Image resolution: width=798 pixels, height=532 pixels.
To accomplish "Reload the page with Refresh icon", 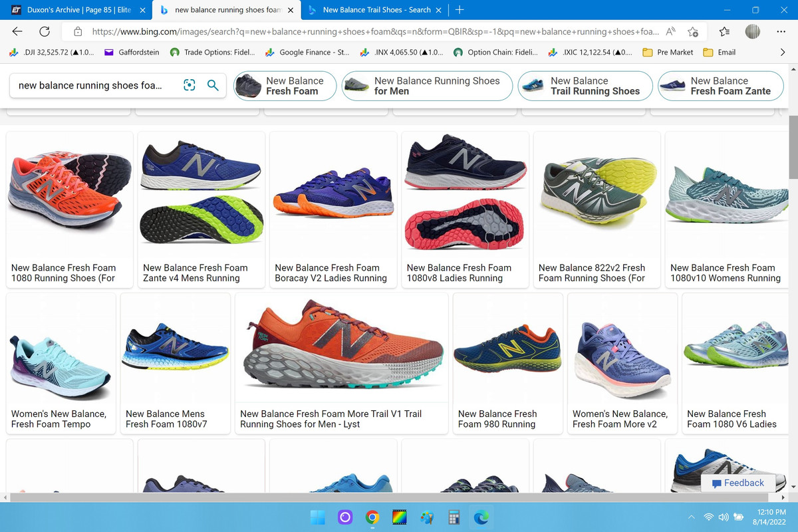I will tap(45, 31).
